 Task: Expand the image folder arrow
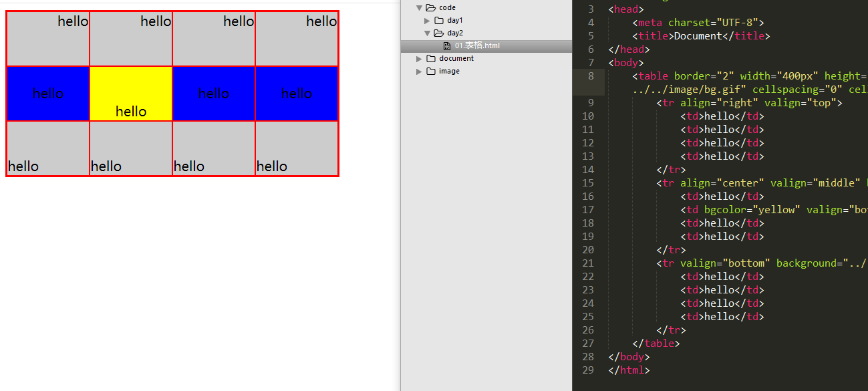point(420,72)
